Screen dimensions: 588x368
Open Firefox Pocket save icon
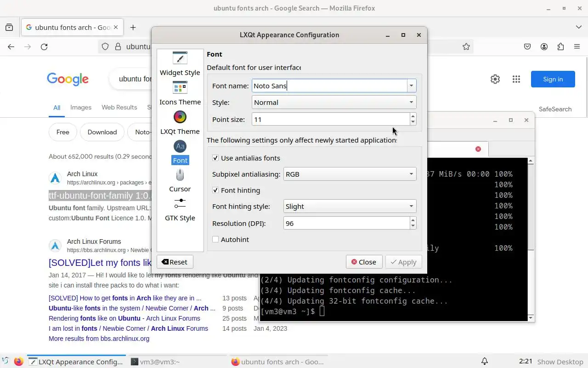coord(527,46)
